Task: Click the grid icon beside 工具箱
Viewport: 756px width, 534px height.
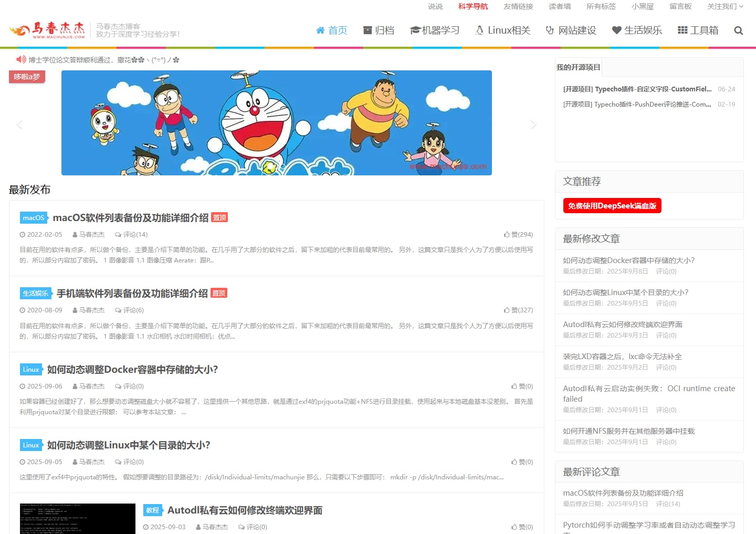Action: pyautogui.click(x=684, y=30)
